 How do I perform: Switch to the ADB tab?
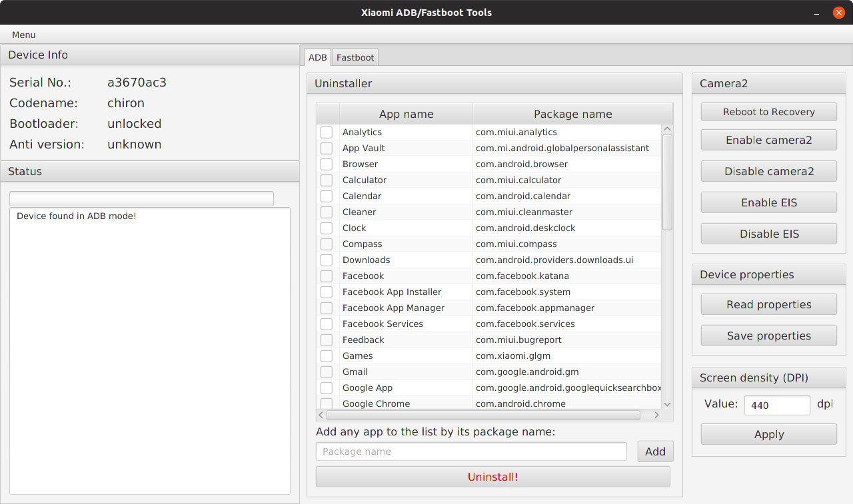click(318, 57)
